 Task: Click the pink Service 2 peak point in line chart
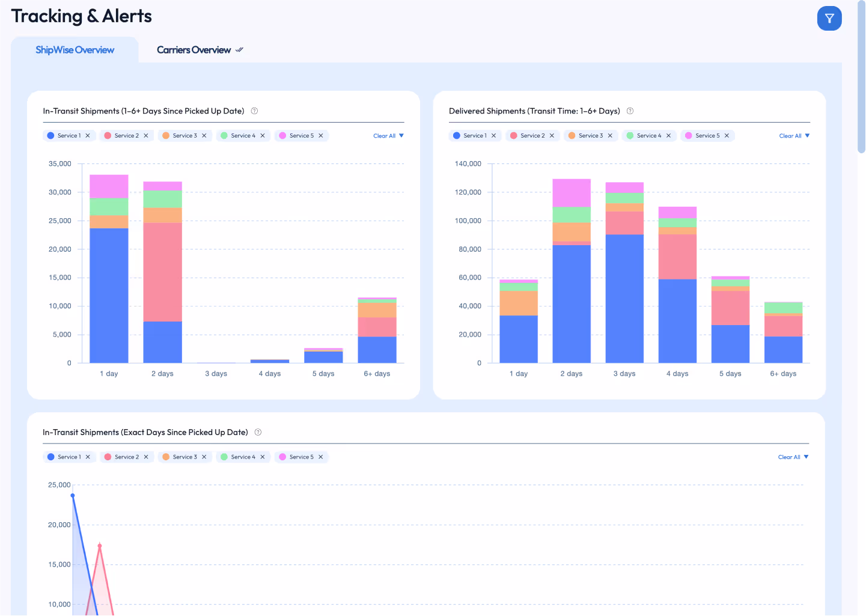click(100, 546)
